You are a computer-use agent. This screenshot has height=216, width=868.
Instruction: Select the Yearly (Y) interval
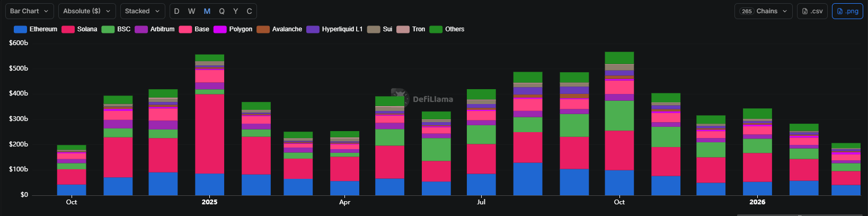[x=235, y=11]
